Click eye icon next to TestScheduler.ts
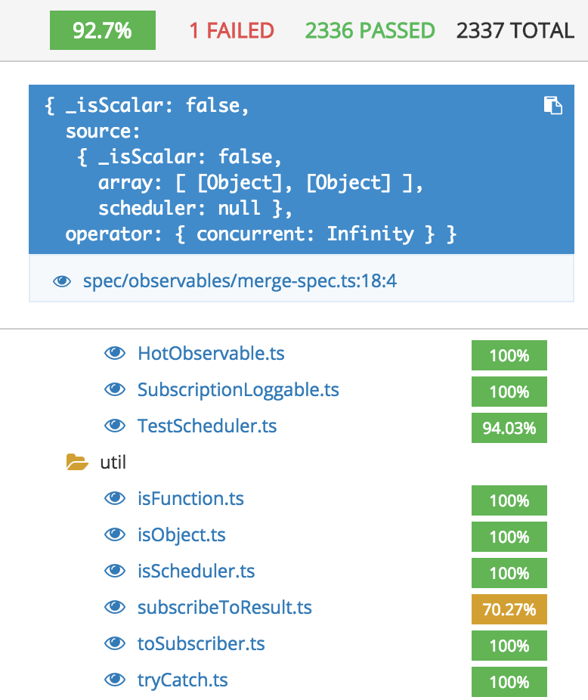588x700 pixels. pos(115,426)
